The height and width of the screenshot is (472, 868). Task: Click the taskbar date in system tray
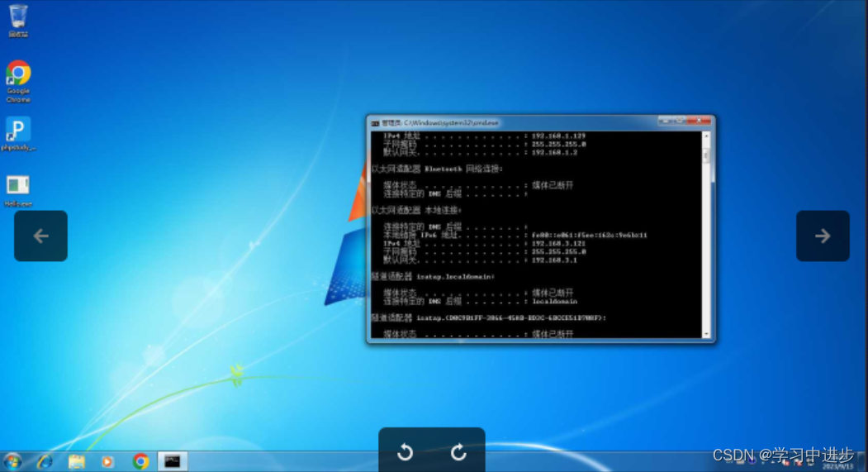coord(837,467)
